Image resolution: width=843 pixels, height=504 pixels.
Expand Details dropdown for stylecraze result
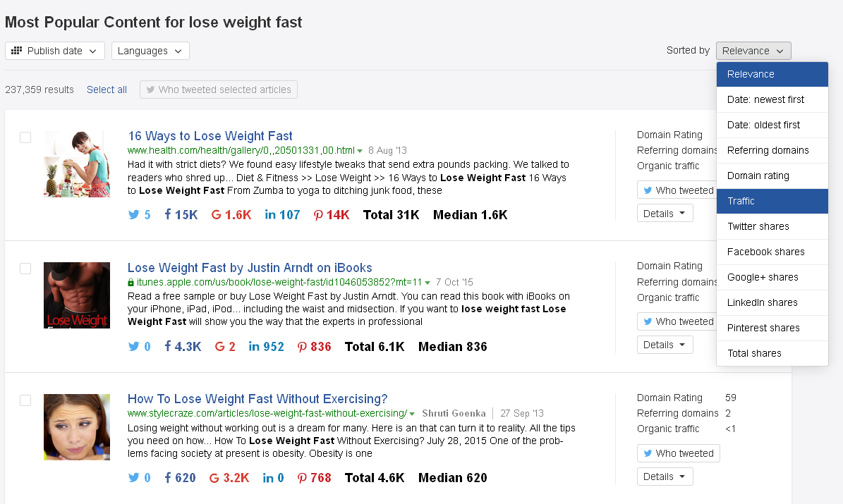coord(665,477)
